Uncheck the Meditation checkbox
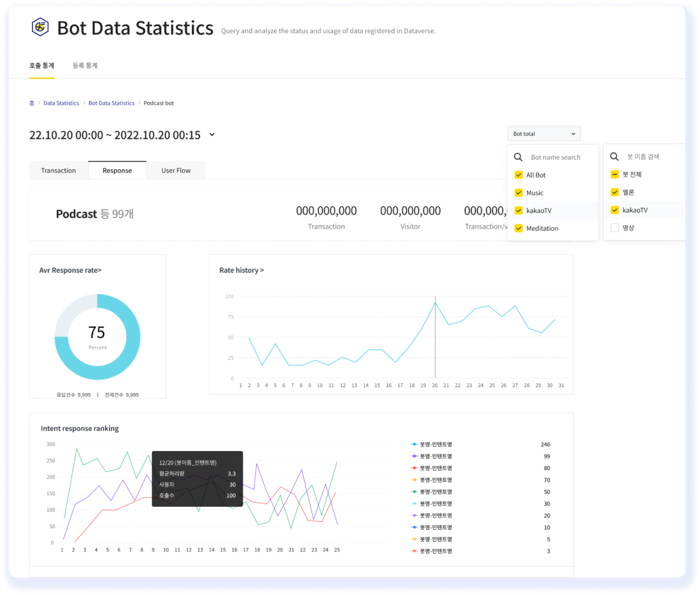700x595 pixels. click(518, 228)
